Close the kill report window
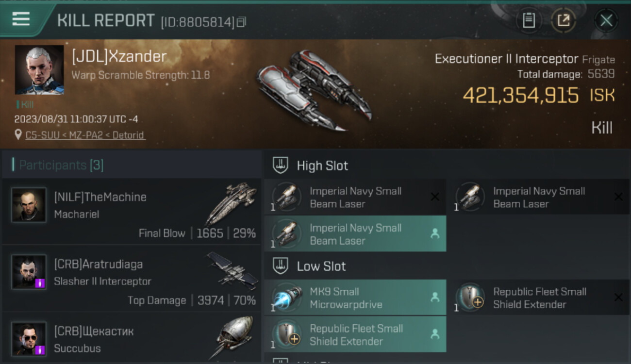This screenshot has height=364, width=631. [x=606, y=20]
